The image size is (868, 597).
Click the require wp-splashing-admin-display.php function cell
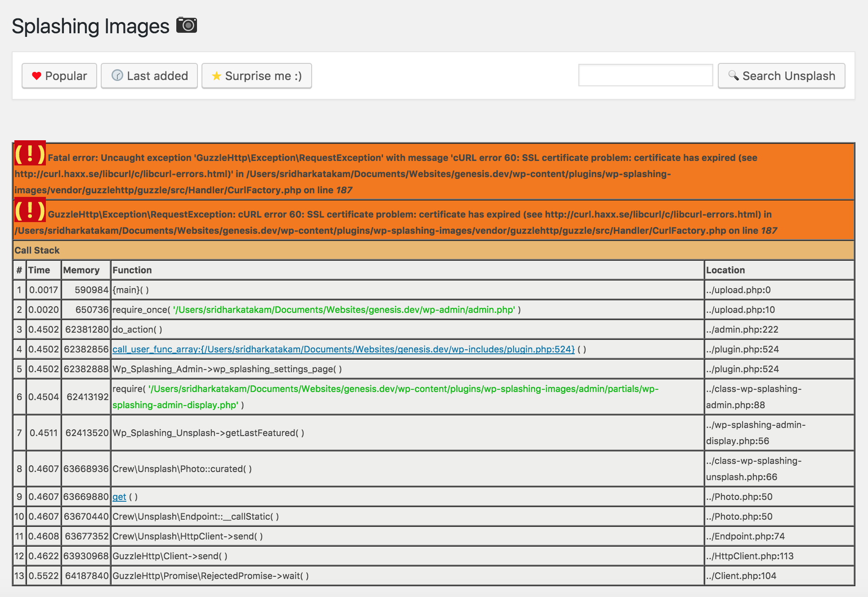407,397
